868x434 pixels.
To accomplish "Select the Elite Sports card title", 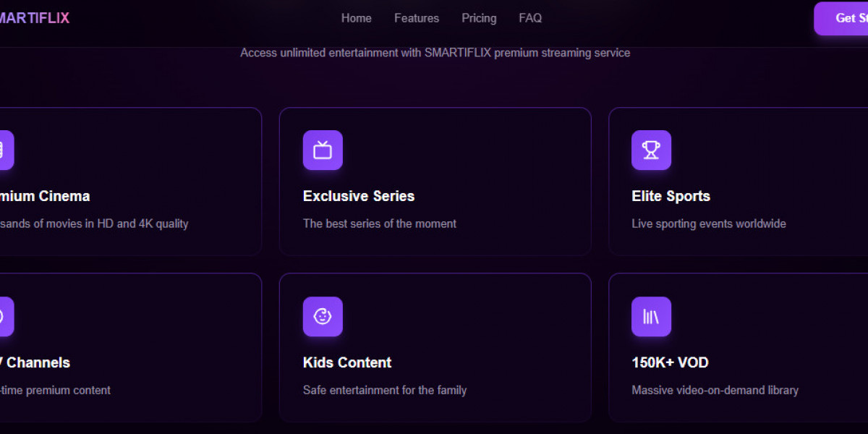I will point(671,196).
